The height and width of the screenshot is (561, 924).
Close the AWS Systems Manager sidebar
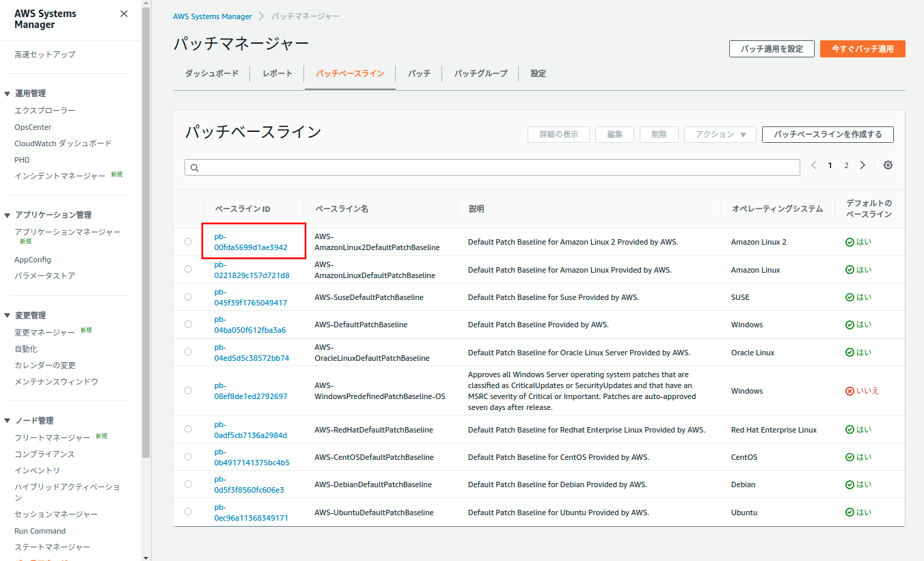[124, 14]
